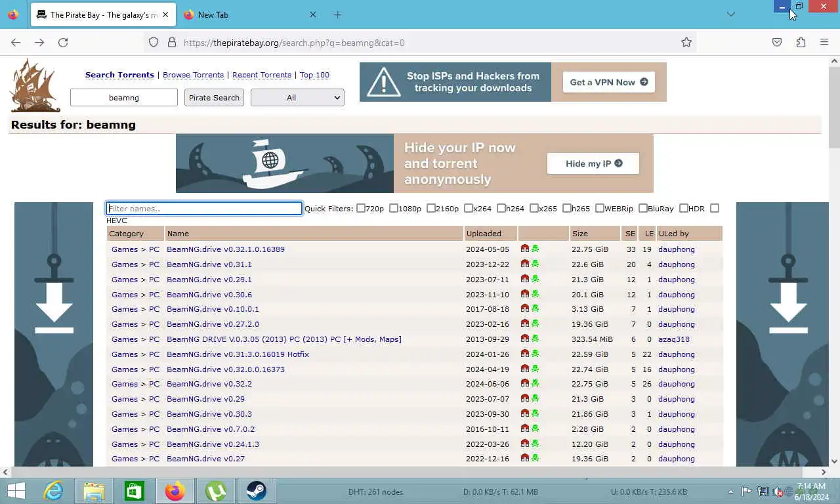This screenshot has height=504, width=840.
Task: Bookmark this page with the star icon
Action: 686,42
